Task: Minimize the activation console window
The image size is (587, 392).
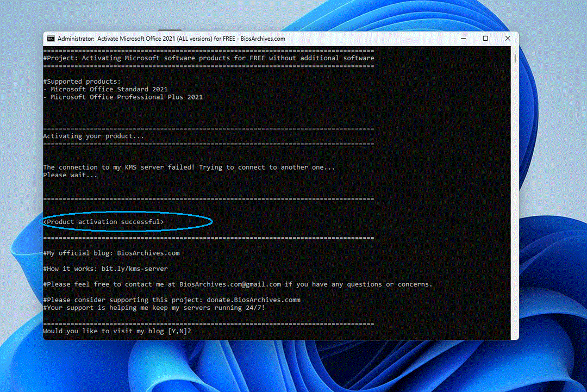Action: pos(463,39)
